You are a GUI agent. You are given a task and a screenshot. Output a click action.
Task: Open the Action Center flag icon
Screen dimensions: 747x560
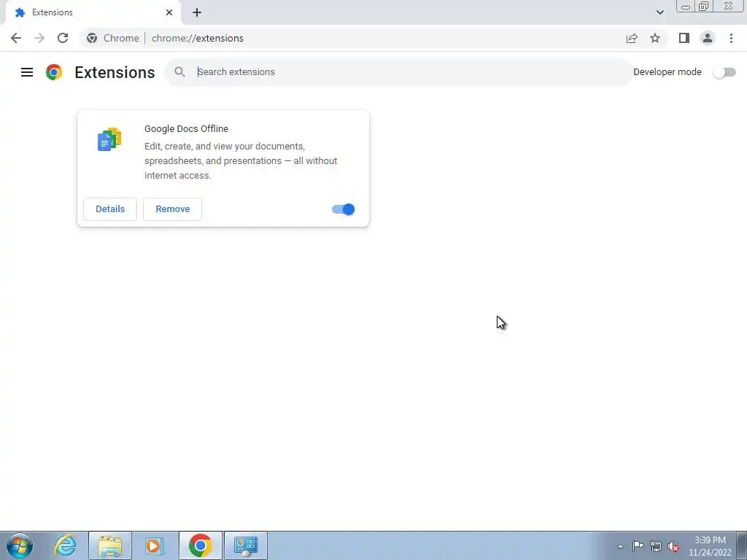click(638, 546)
